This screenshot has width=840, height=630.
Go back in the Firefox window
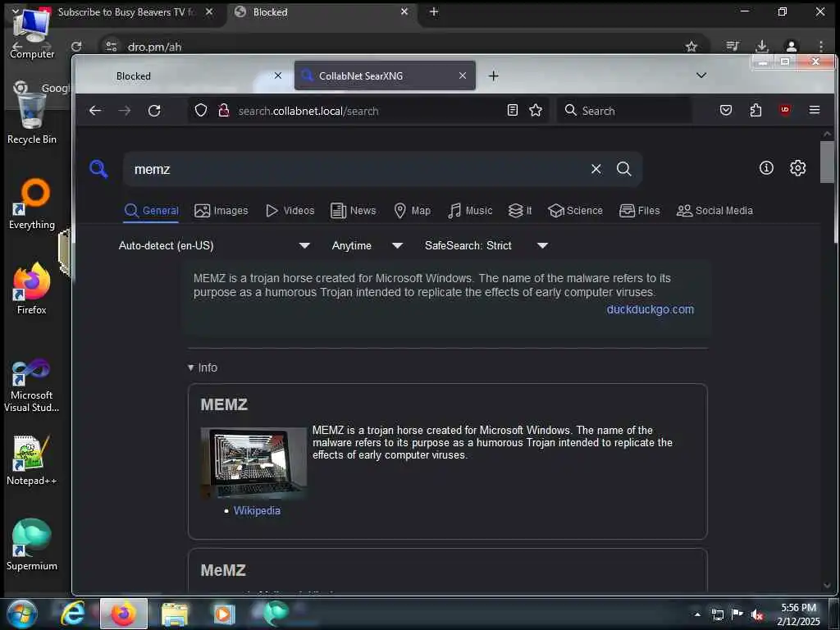pos(95,111)
